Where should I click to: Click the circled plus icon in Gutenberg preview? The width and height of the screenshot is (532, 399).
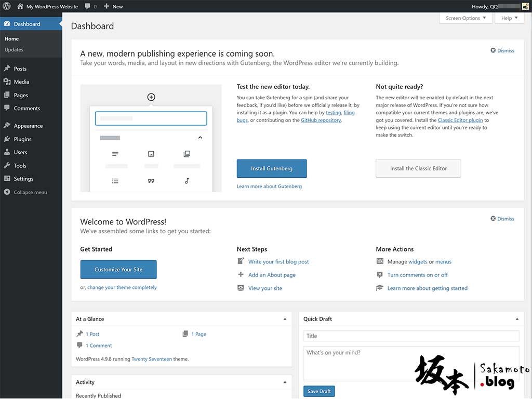[151, 97]
